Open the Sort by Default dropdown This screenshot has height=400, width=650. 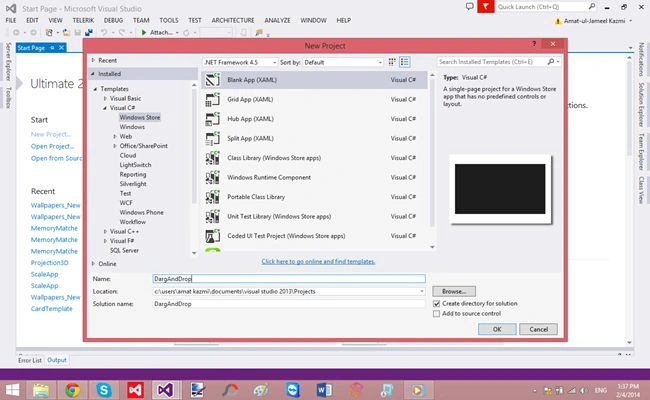[343, 62]
